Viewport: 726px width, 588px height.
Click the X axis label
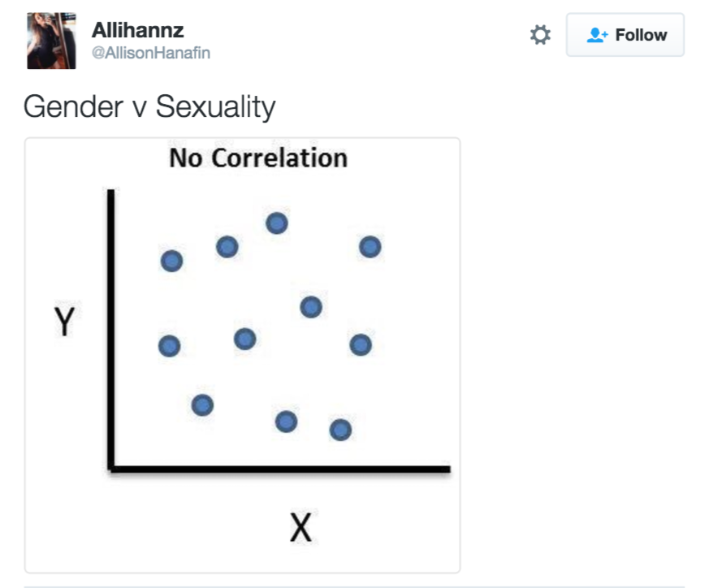click(301, 527)
